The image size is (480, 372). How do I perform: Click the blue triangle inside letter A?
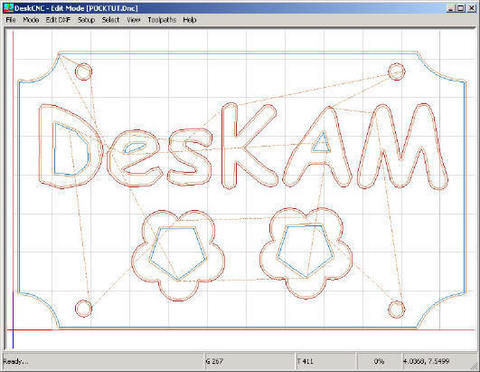coord(322,143)
